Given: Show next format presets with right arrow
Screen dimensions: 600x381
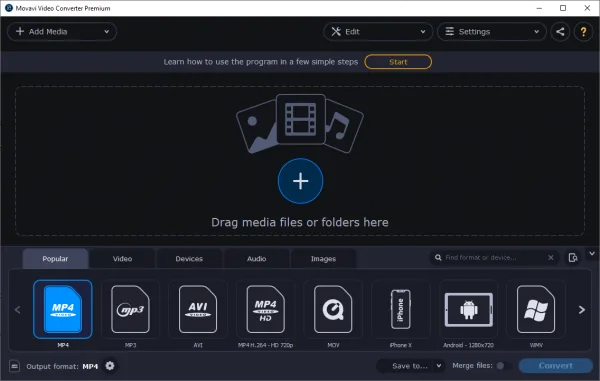Looking at the screenshot, I should [x=582, y=309].
